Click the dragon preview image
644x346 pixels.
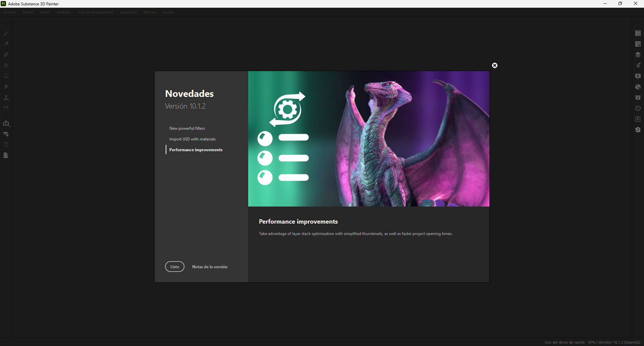point(369,139)
